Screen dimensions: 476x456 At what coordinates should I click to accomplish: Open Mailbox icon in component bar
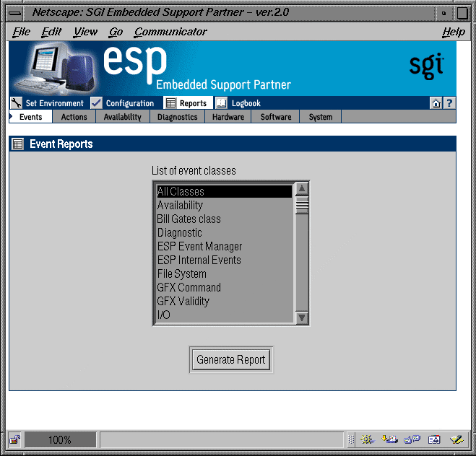[389, 439]
